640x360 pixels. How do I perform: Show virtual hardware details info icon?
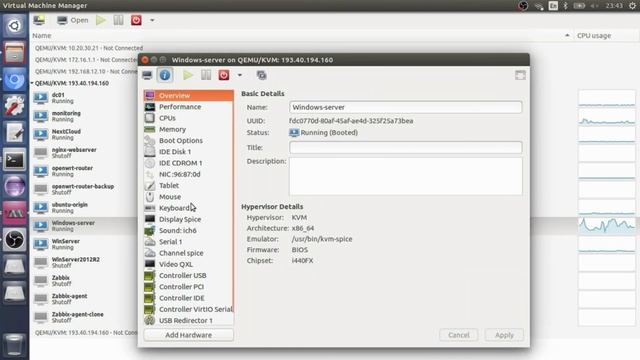pos(165,75)
